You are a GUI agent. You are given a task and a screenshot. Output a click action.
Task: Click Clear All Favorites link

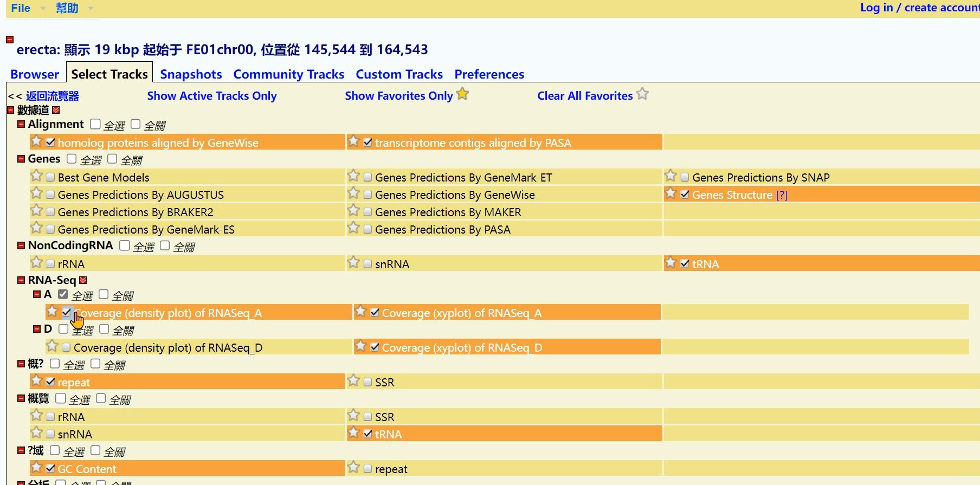tap(584, 96)
